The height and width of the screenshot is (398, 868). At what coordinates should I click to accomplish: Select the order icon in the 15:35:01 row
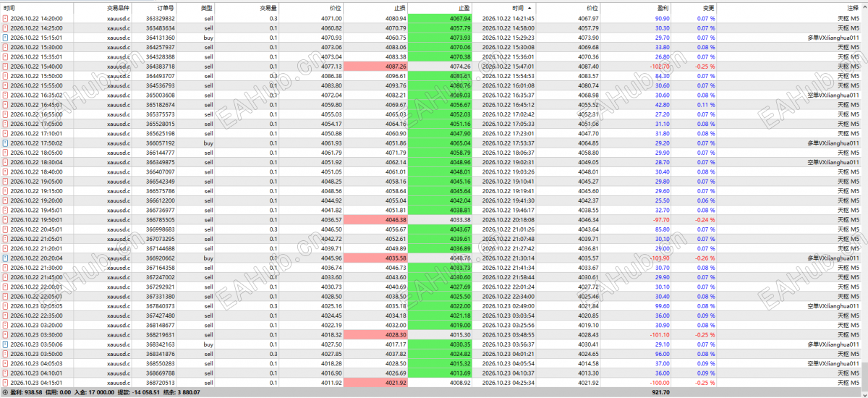tap(6, 56)
